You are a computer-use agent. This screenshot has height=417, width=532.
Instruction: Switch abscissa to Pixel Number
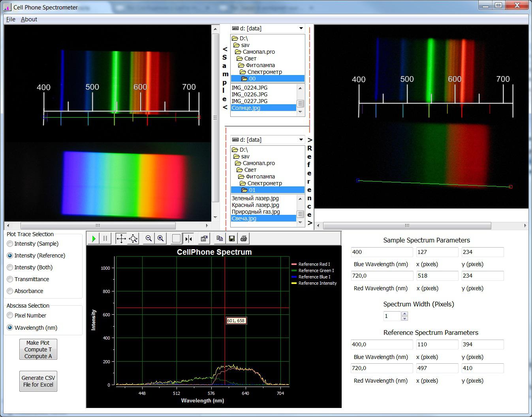tap(10, 316)
